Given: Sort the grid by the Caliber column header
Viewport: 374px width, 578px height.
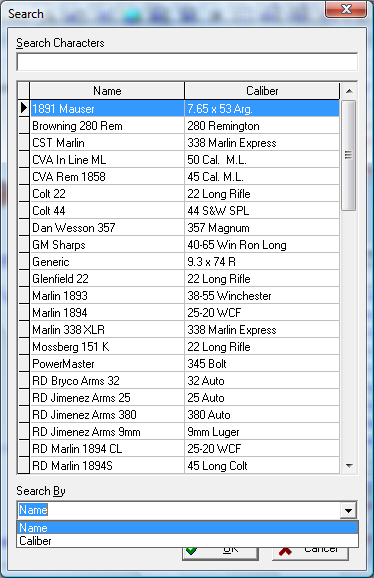Looking at the screenshot, I should (x=262, y=91).
